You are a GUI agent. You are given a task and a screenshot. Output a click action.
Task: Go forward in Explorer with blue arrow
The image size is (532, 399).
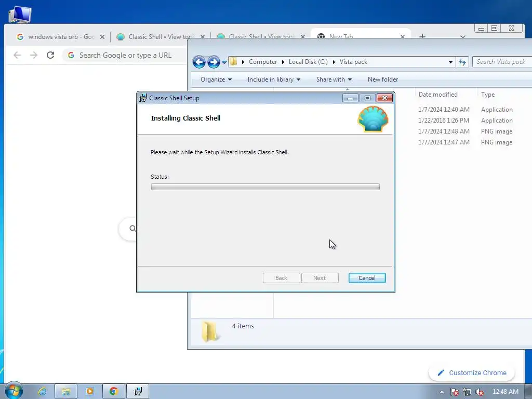pyautogui.click(x=214, y=62)
